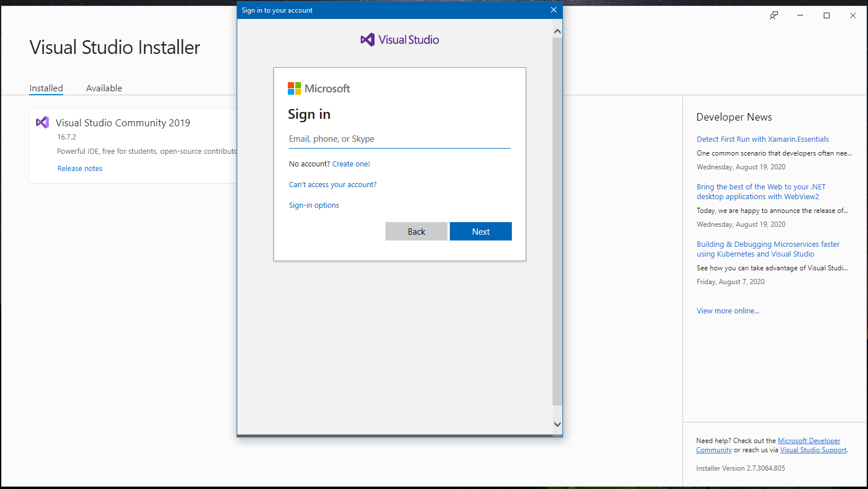Minimize the Visual Studio Installer window

(800, 15)
